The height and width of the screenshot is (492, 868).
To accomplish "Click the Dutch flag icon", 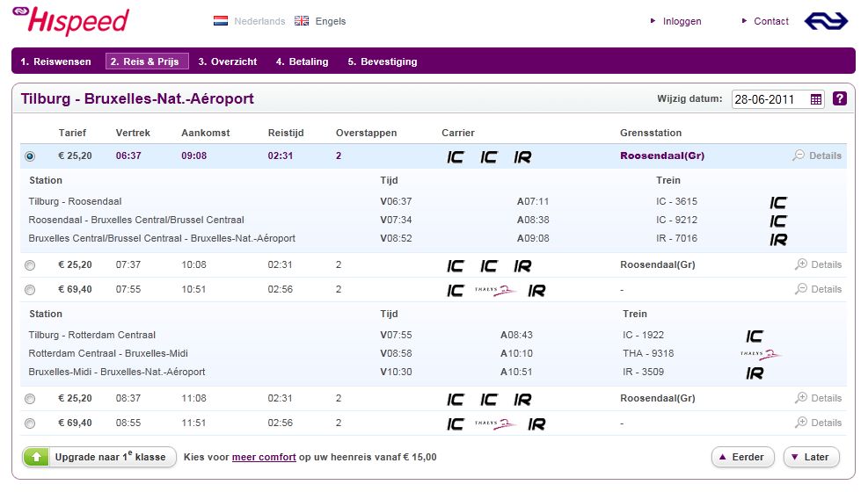I will coord(221,21).
